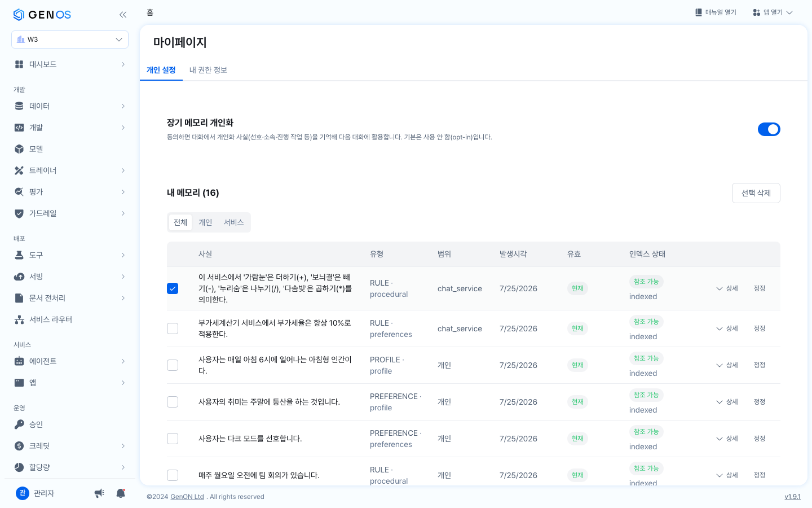Expand the 대시보드 menu chevron
This screenshot has height=508, width=812.
click(123, 64)
